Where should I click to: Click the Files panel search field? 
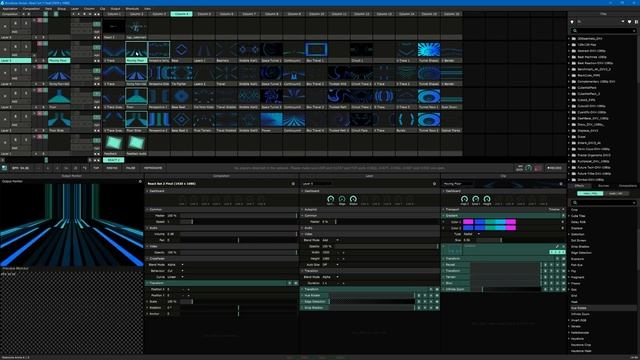(x=604, y=31)
